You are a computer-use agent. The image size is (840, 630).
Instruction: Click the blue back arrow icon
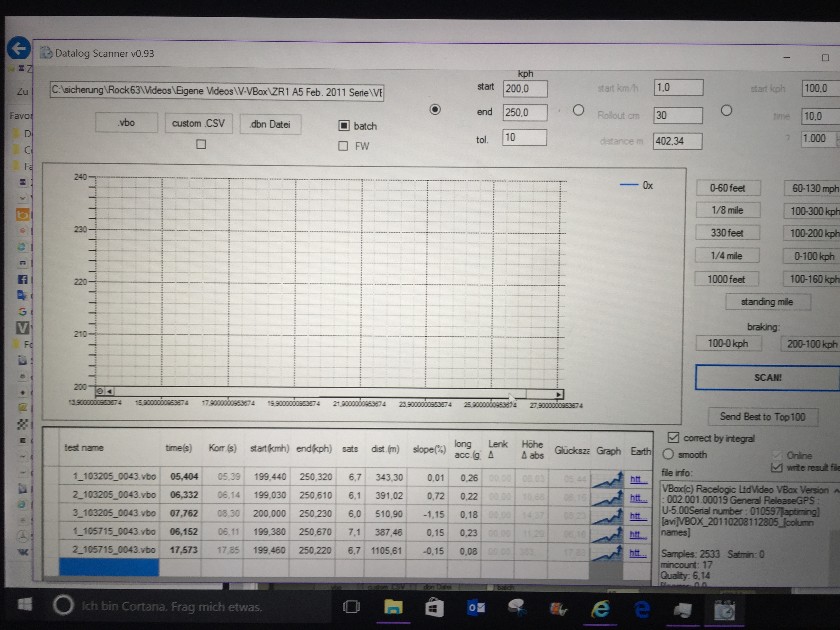(x=19, y=48)
